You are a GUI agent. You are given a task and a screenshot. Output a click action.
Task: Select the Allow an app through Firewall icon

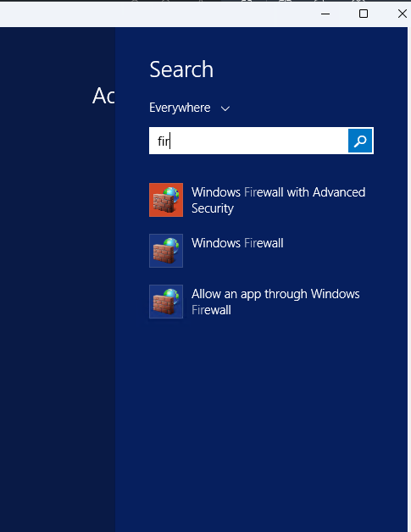click(x=166, y=302)
